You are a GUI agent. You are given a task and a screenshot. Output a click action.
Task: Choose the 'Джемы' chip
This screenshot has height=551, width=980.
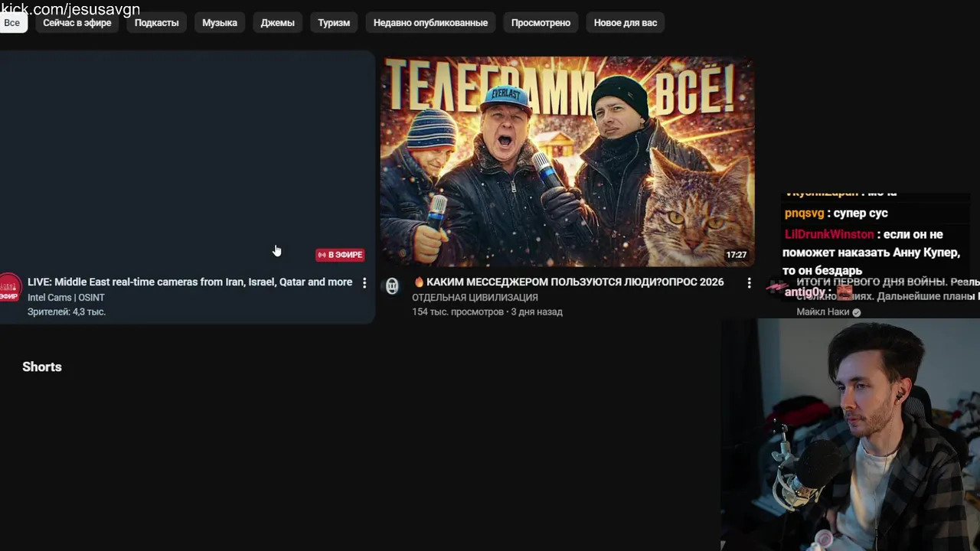tap(277, 23)
